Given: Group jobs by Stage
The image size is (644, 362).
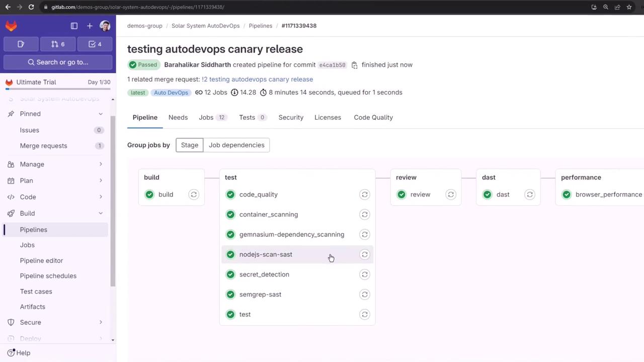Looking at the screenshot, I should click(x=190, y=145).
